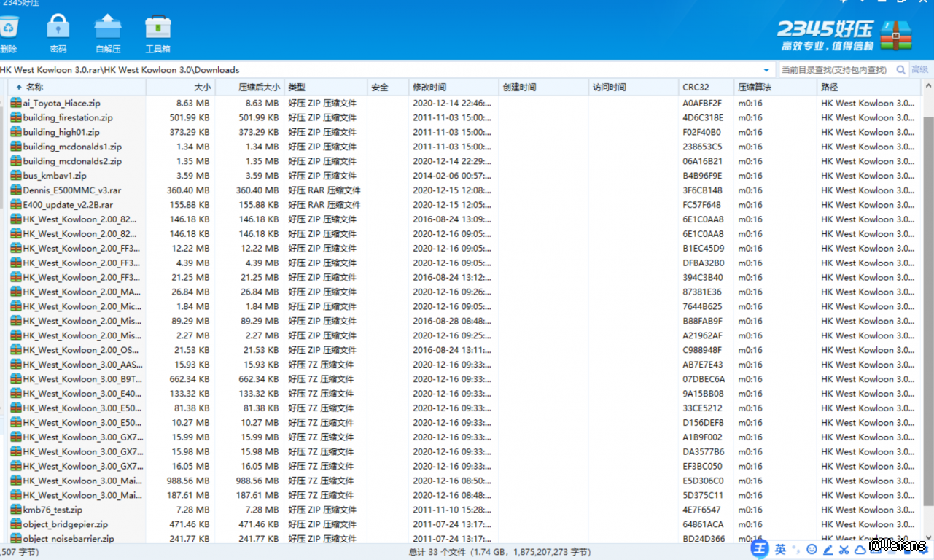
Task: Click the 高级 advanced search link
Action: point(920,70)
